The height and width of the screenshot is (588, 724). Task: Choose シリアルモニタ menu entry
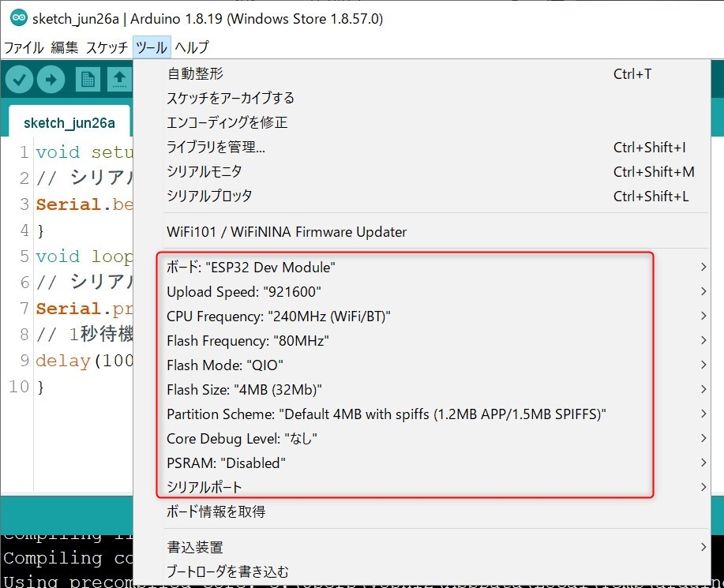point(204,171)
